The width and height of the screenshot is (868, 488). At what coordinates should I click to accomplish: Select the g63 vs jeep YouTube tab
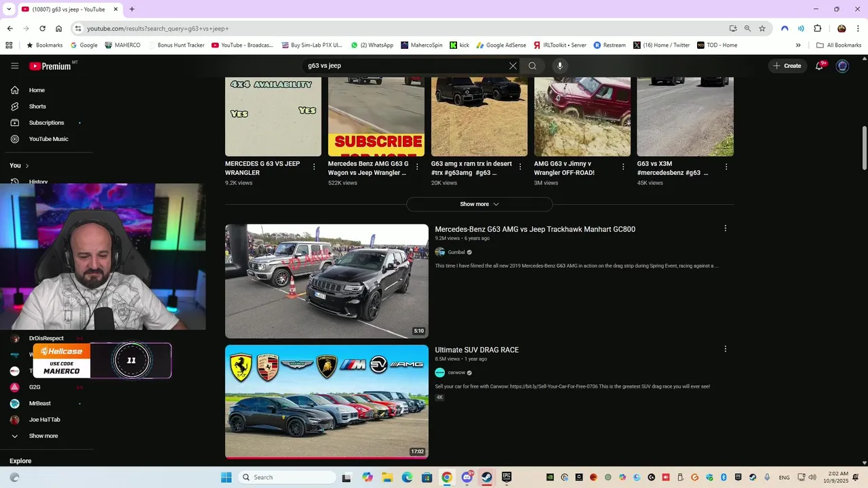pyautogui.click(x=69, y=9)
